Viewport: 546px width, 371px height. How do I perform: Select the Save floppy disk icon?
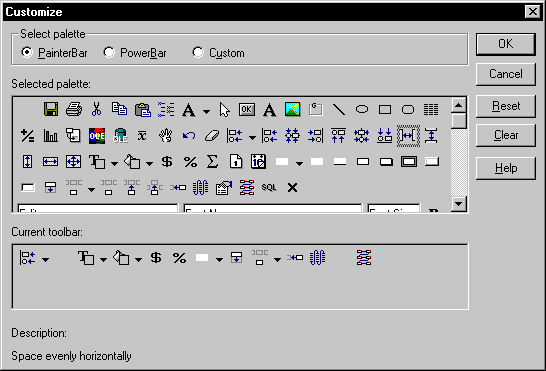click(51, 109)
